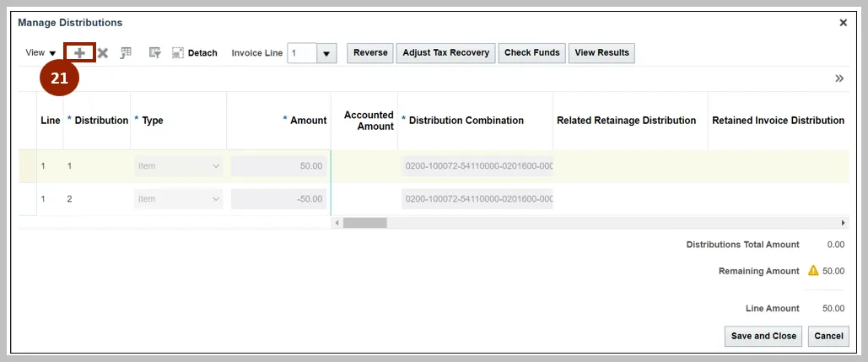Click the Cancel button
This screenshot has width=868, height=362.
tap(828, 336)
